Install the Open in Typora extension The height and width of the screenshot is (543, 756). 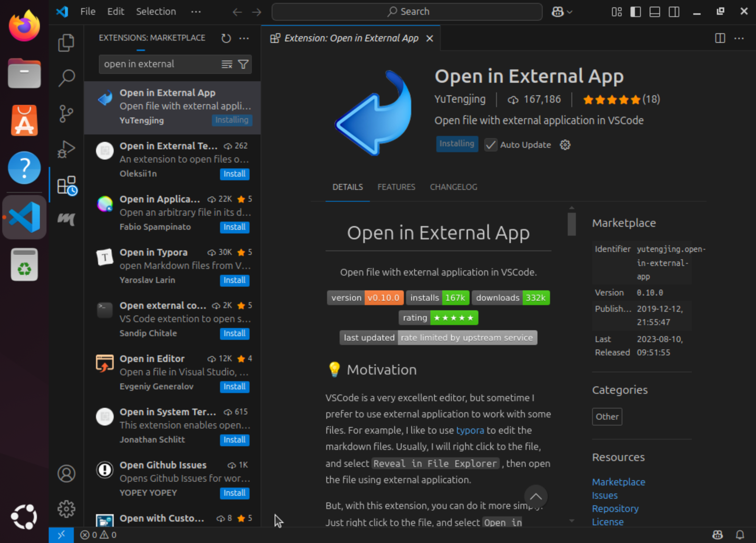(234, 280)
